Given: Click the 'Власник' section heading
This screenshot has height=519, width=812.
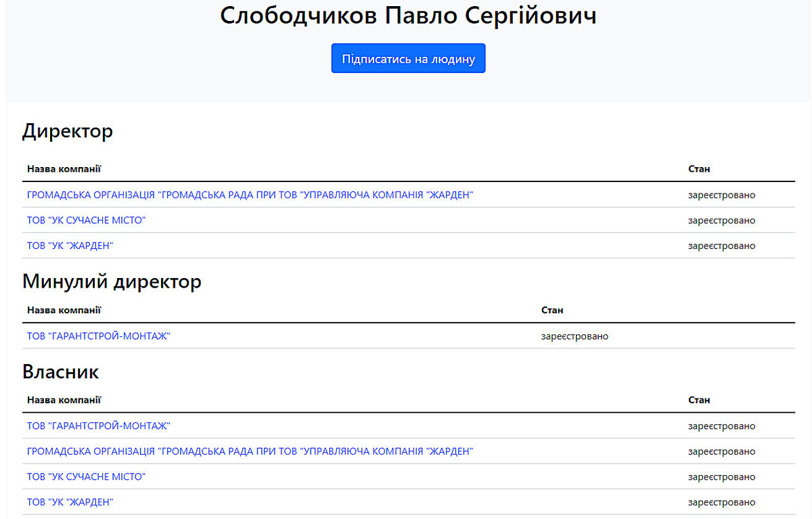Looking at the screenshot, I should 61,371.
